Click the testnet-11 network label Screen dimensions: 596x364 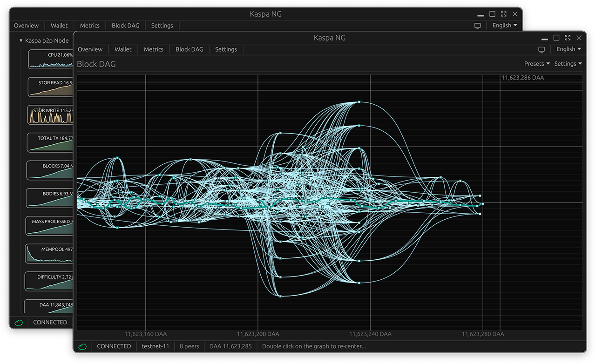pos(155,346)
